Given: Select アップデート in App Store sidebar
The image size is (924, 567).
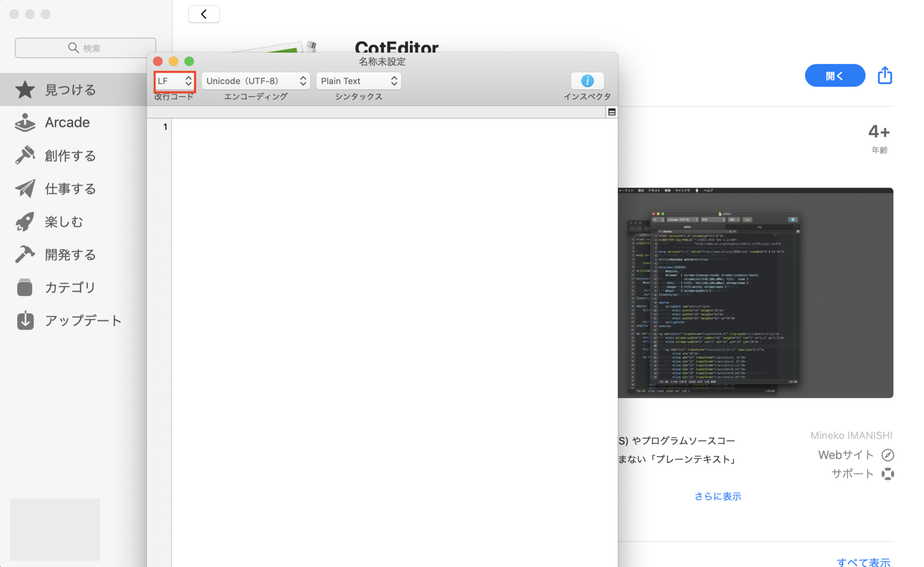Looking at the screenshot, I should coord(73,321).
